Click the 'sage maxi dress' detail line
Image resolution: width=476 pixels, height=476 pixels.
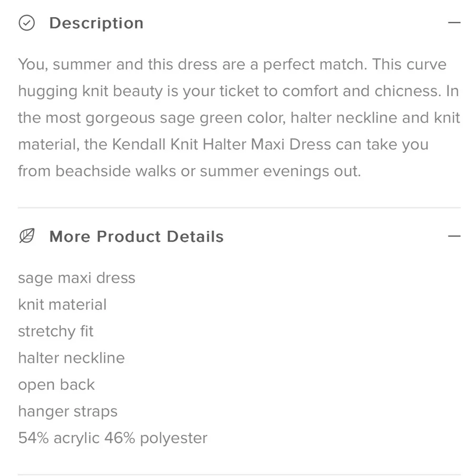coord(77,278)
